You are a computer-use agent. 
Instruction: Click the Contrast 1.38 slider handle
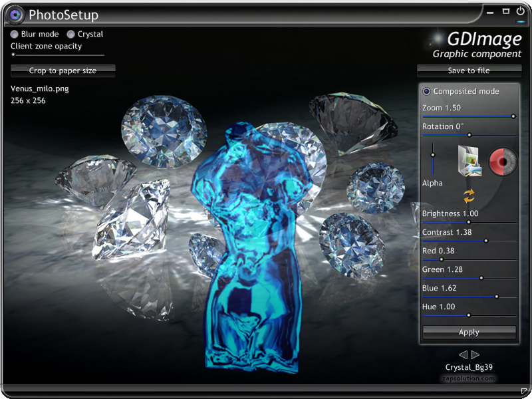(x=486, y=241)
